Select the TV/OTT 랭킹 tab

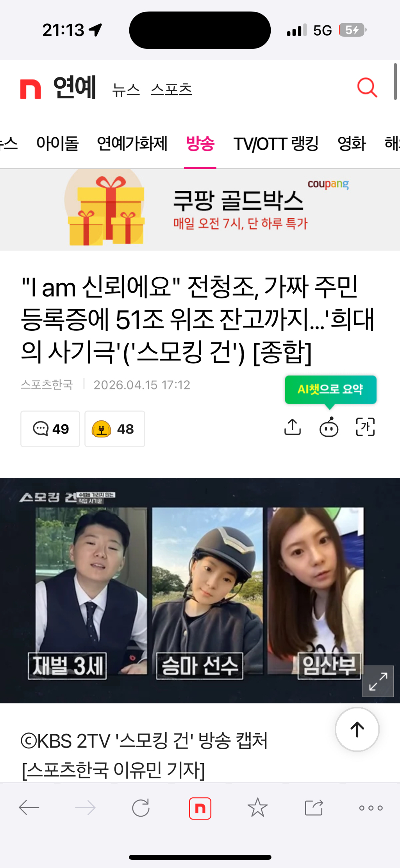pyautogui.click(x=276, y=143)
